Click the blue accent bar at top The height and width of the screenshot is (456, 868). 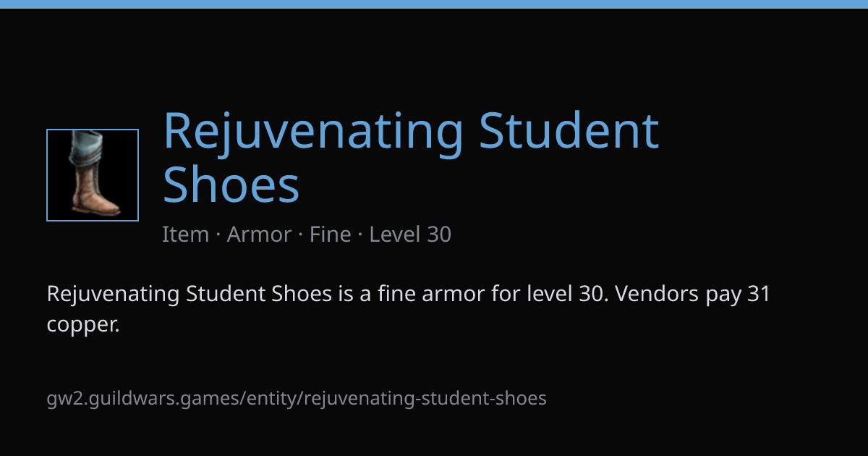click(434, 4)
